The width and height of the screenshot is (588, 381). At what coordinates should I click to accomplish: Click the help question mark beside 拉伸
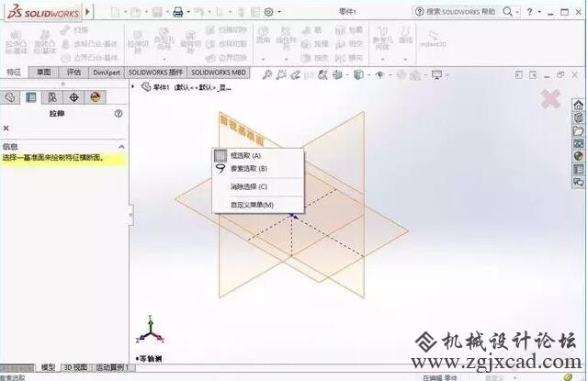pyautogui.click(x=119, y=113)
